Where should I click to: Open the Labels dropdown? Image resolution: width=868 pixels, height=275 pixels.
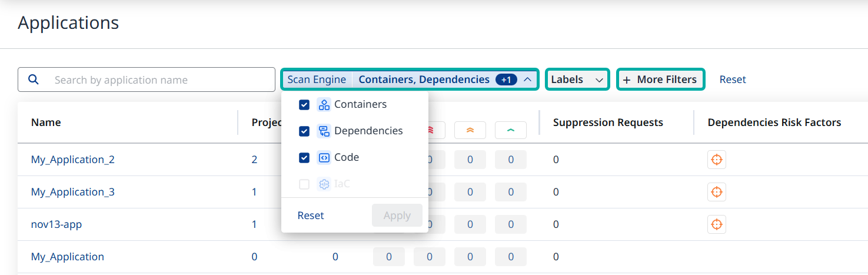pos(577,79)
